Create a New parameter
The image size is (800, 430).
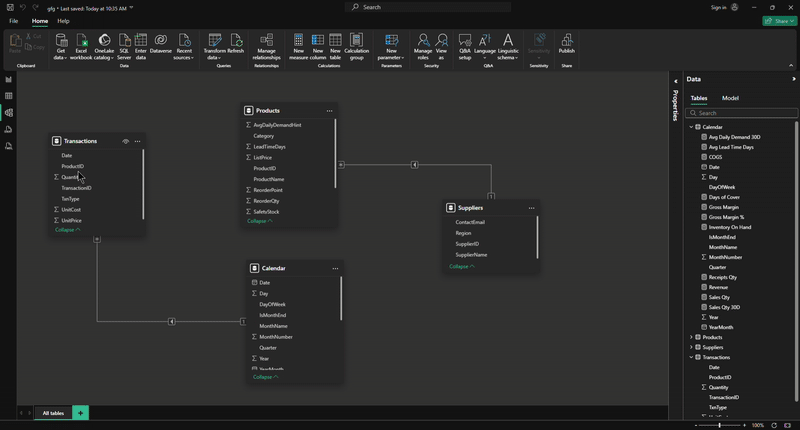point(391,46)
